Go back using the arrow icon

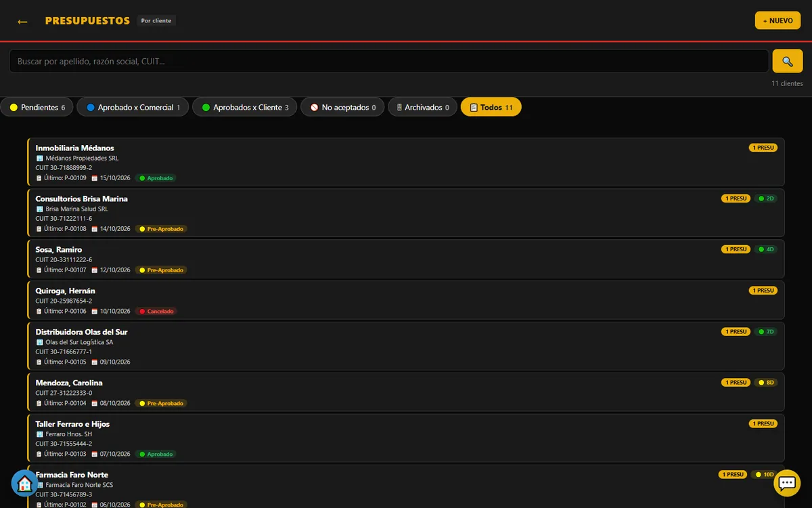pyautogui.click(x=22, y=22)
